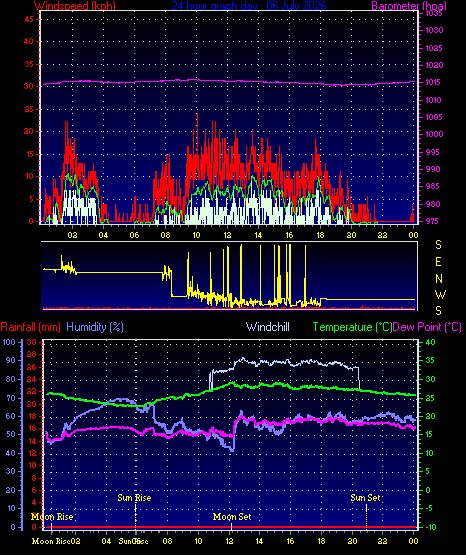Select the Rainfall (mm) legend label
Screen dimensions: 466x555
(30, 327)
